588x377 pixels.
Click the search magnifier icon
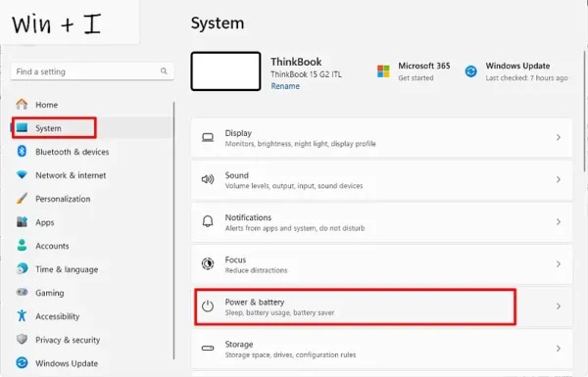[164, 71]
